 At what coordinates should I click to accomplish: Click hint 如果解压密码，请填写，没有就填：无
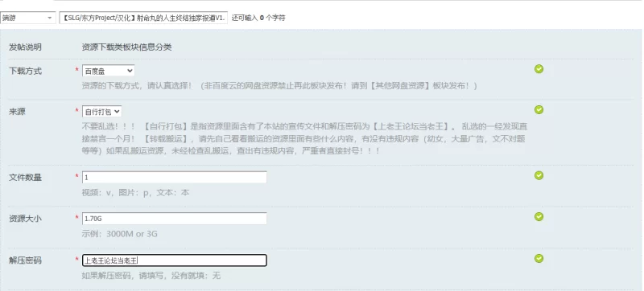click(x=151, y=276)
